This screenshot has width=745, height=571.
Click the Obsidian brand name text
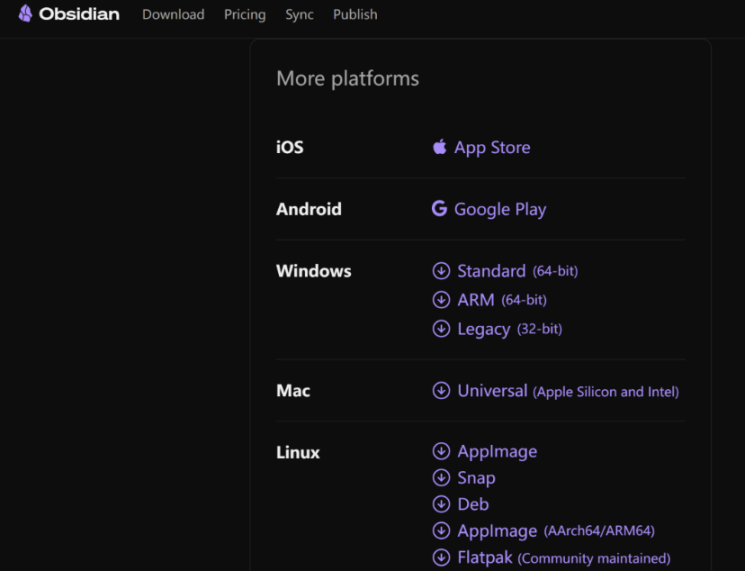[79, 15]
